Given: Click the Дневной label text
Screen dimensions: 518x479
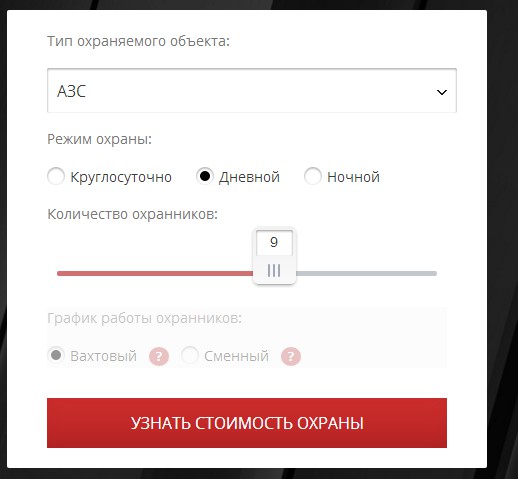Looking at the screenshot, I should (249, 177).
